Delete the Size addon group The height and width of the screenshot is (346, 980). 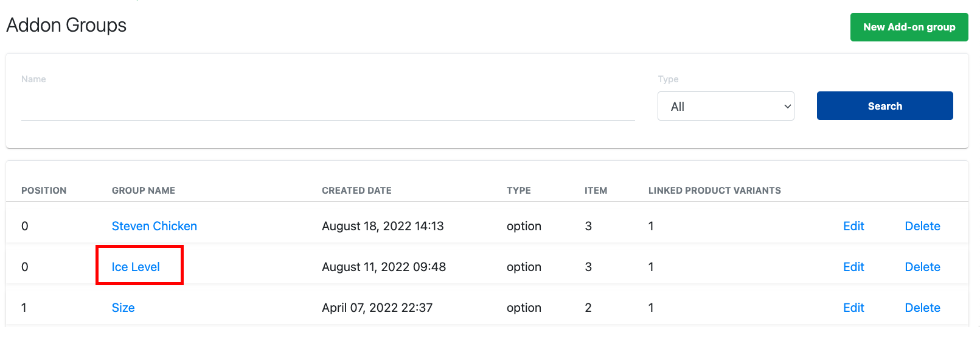[922, 308]
